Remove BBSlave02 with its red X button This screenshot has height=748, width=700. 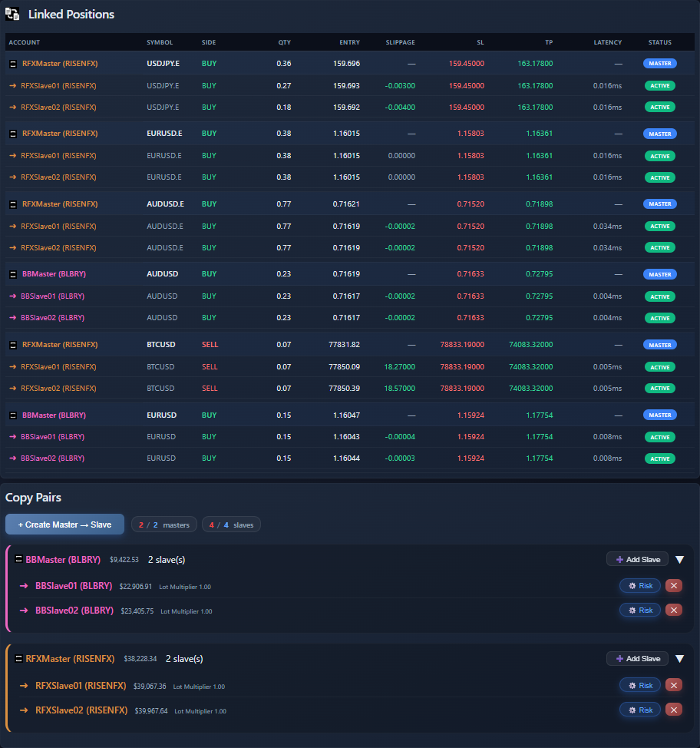pos(674,610)
